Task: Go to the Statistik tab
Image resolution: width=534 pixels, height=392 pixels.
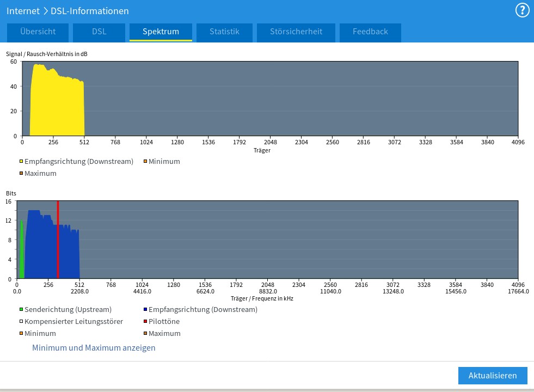Action: (224, 32)
